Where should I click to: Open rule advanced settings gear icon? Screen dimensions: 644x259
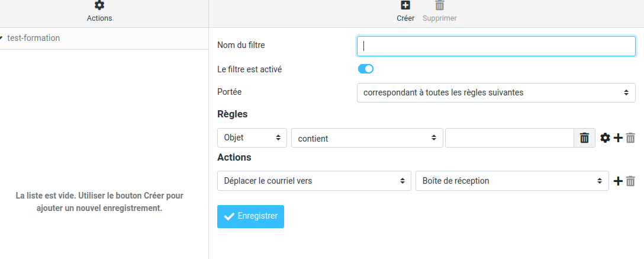coord(605,138)
